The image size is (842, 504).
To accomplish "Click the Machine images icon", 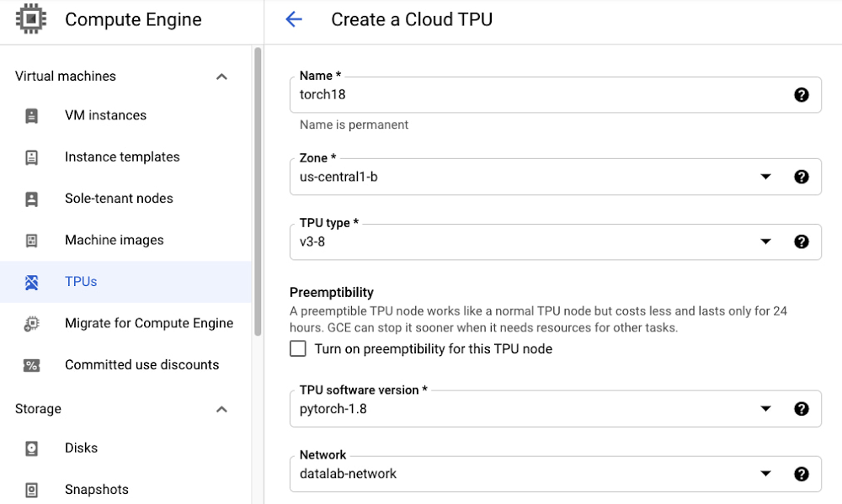I will 32,241.
